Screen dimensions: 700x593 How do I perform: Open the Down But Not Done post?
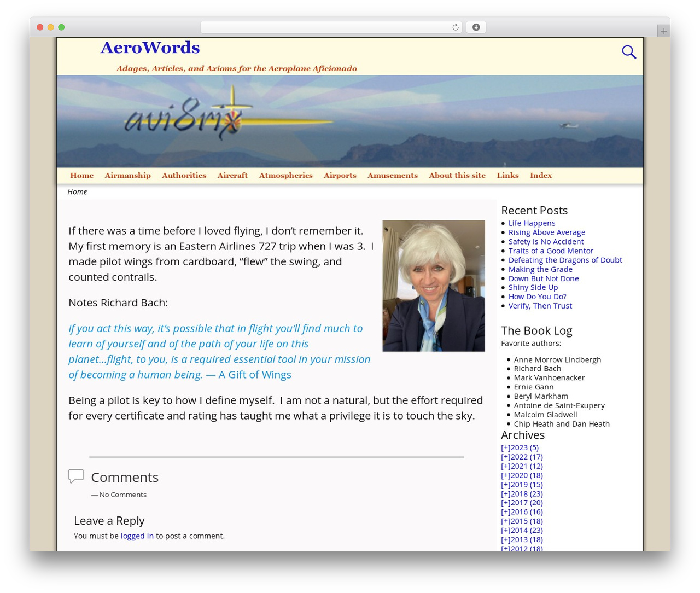click(544, 278)
